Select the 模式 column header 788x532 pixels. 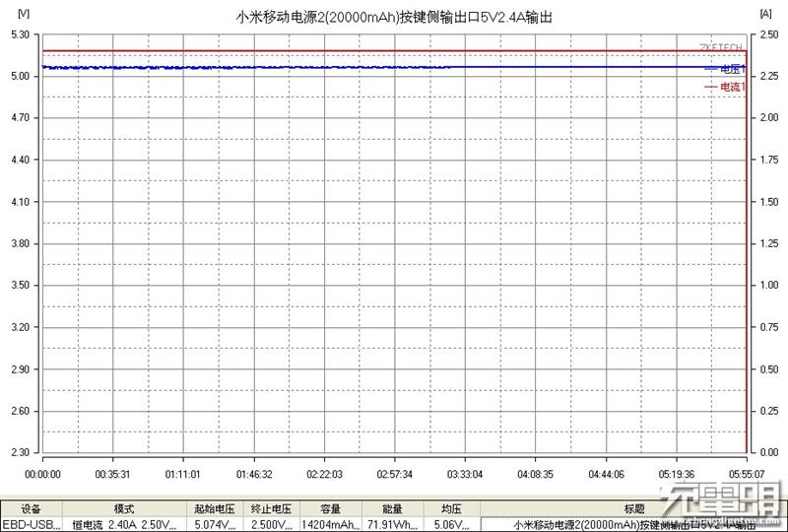[x=123, y=509]
